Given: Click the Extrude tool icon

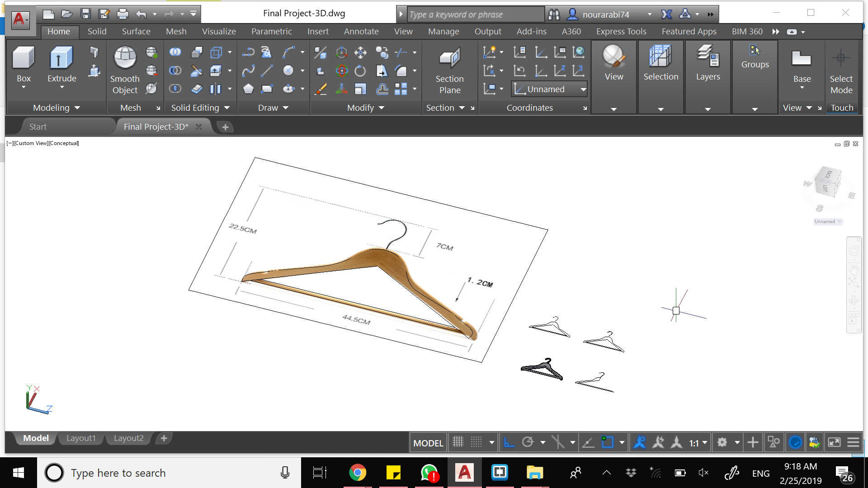Looking at the screenshot, I should pos(61,58).
